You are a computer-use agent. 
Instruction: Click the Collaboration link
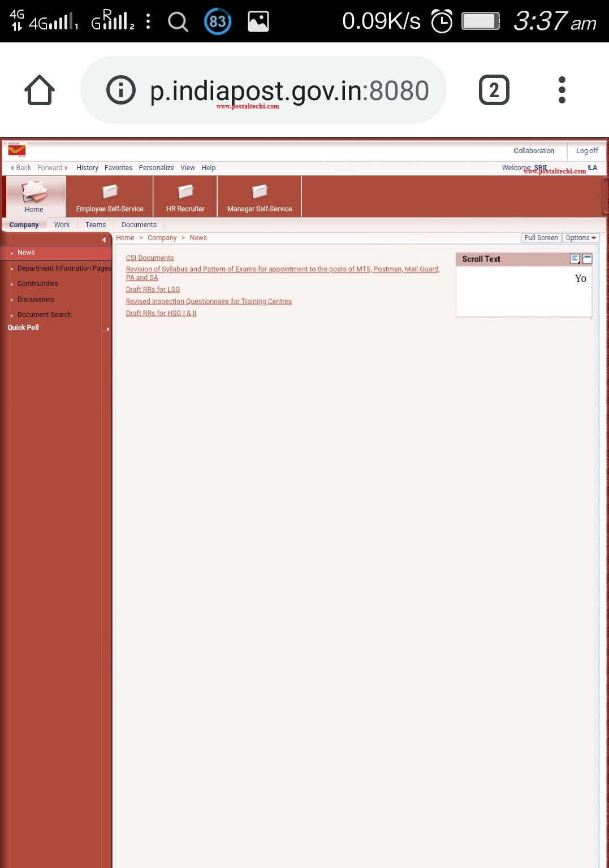click(534, 151)
